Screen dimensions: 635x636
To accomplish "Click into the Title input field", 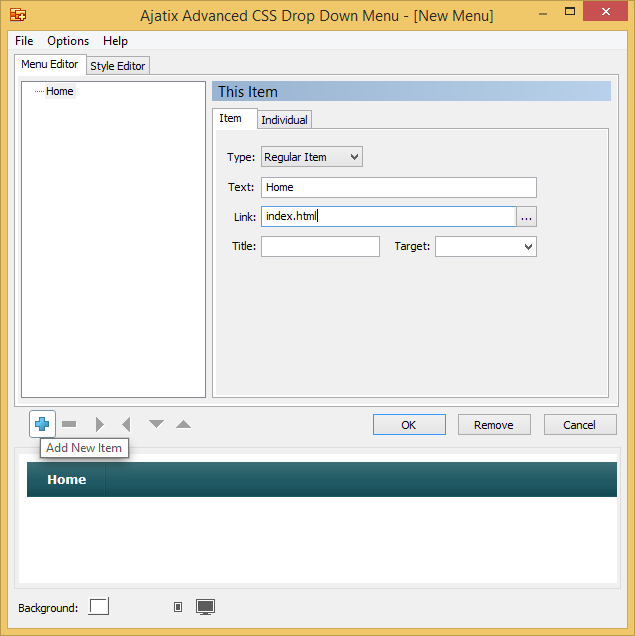I will click(320, 247).
